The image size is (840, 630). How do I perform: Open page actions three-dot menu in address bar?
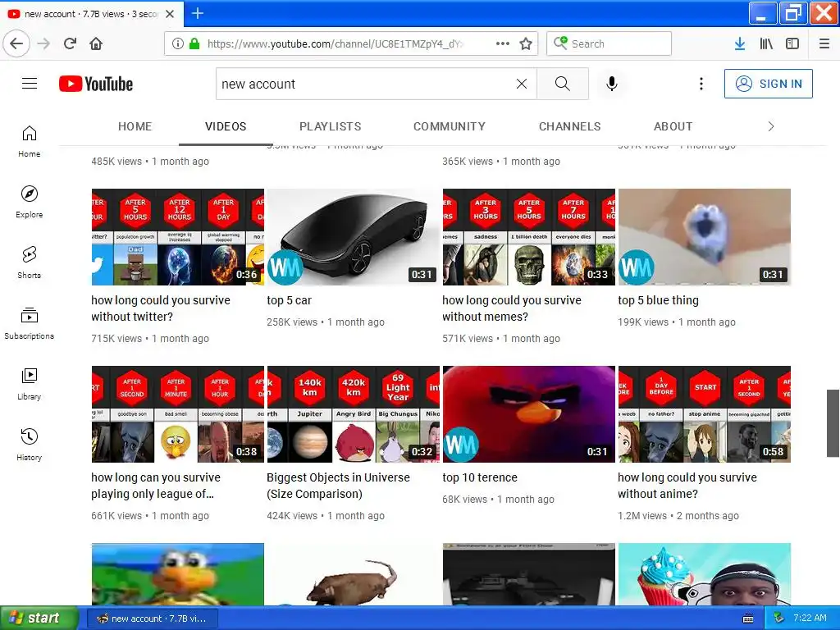pos(503,43)
